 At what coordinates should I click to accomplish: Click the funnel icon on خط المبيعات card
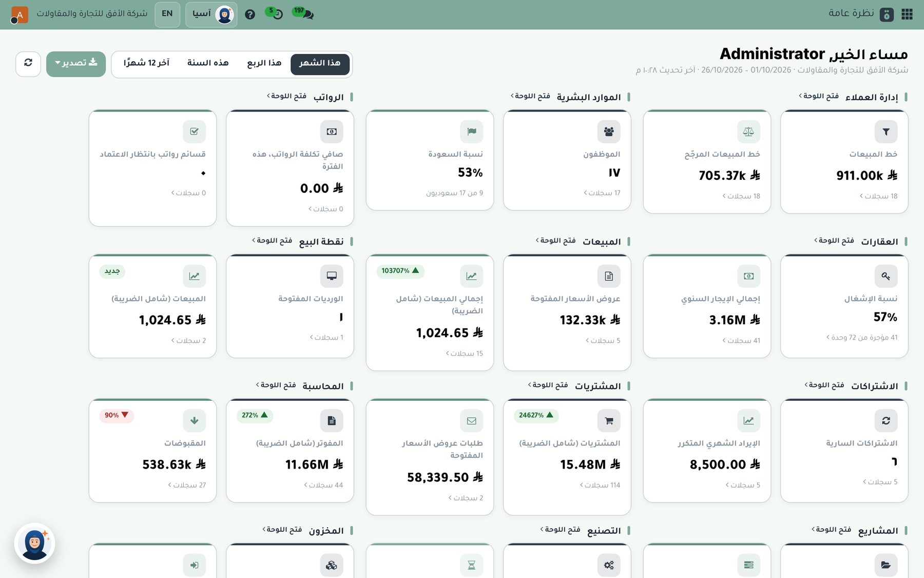pos(886,132)
